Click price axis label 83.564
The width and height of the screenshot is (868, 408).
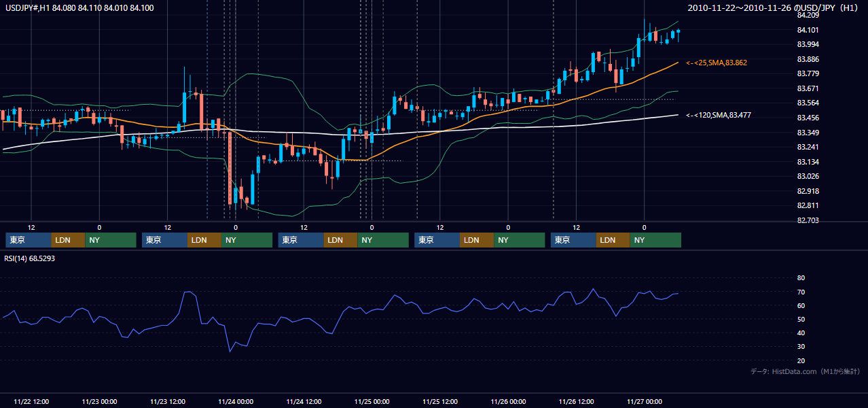808,103
